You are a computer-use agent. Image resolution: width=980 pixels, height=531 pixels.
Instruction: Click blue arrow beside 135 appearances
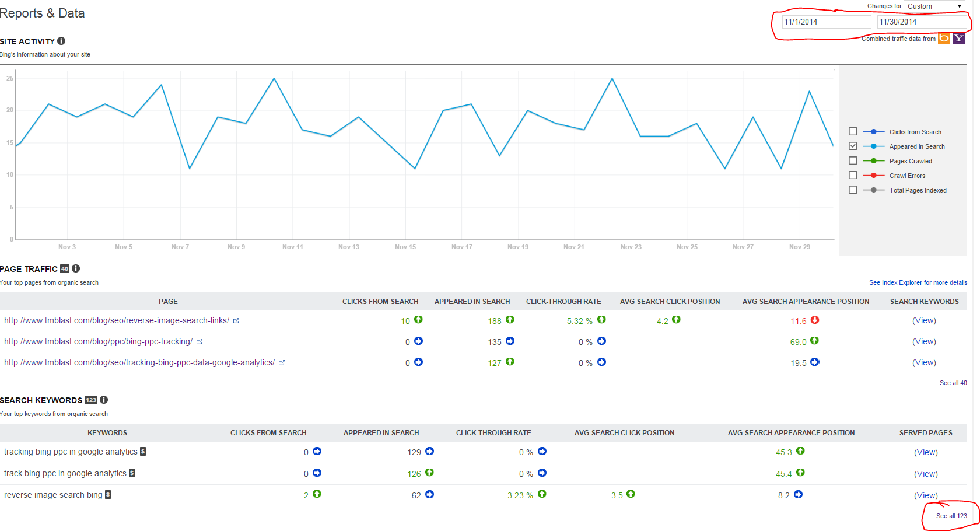510,341
